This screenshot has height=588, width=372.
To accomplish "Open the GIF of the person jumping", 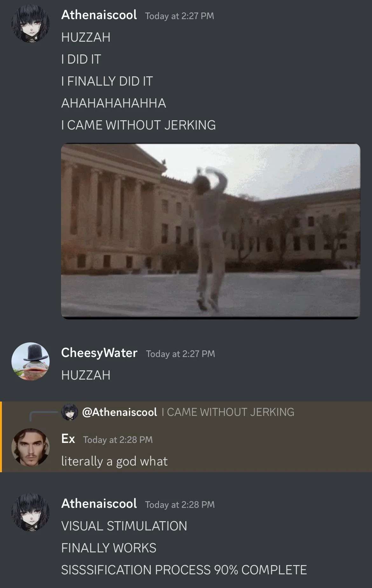I will (210, 231).
